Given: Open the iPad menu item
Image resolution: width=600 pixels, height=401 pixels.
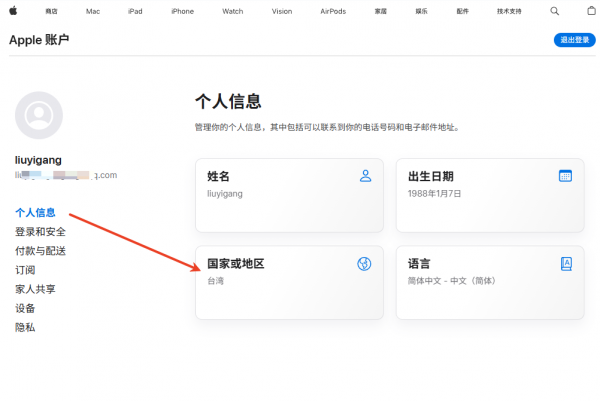Looking at the screenshot, I should click(135, 11).
